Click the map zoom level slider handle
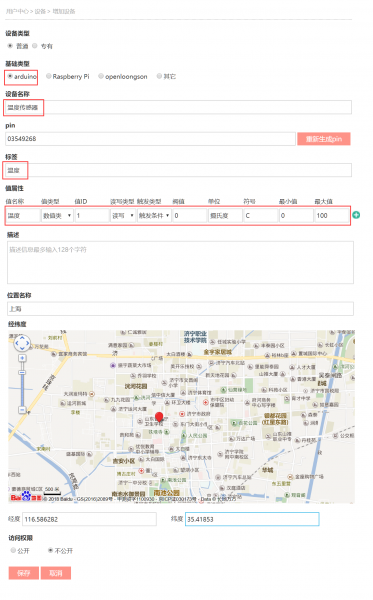373x600 pixels. pyautogui.click(x=22, y=372)
